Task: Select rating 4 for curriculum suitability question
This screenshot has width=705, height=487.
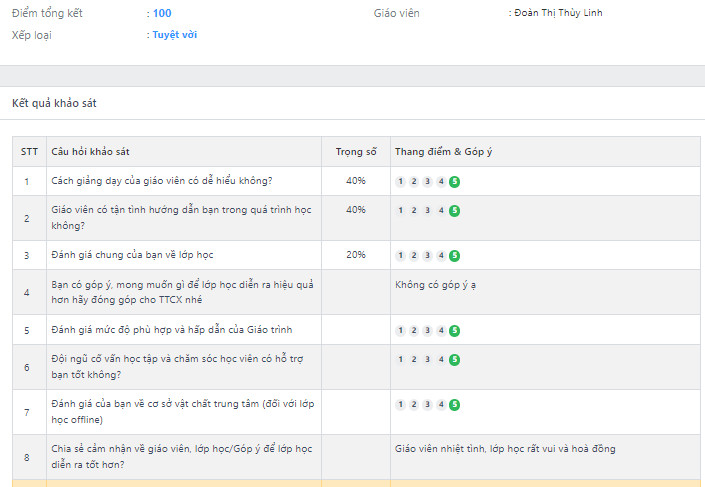Action: [441, 331]
